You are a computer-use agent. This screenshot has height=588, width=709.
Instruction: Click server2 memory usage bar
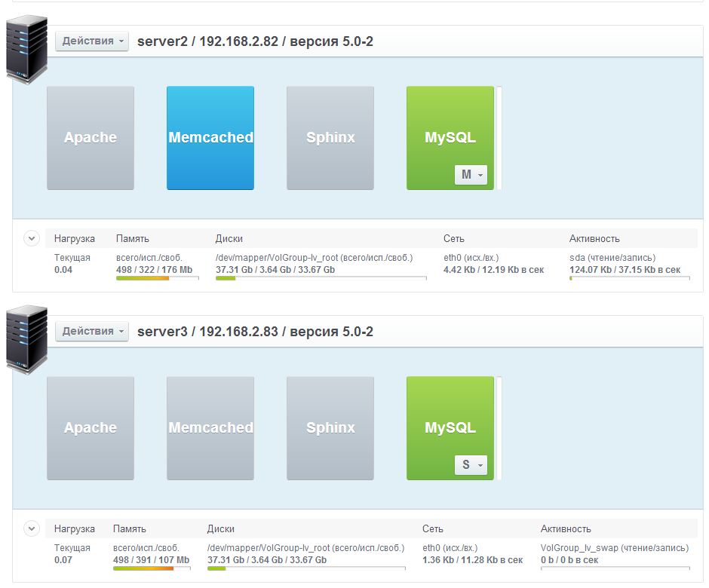coord(157,279)
